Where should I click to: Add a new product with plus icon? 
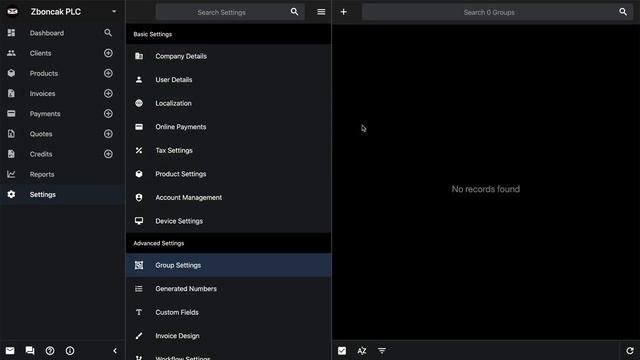click(108, 73)
